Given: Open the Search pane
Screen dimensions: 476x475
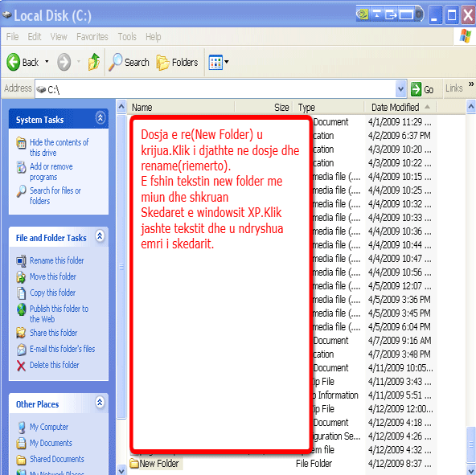Looking at the screenshot, I should tap(129, 62).
